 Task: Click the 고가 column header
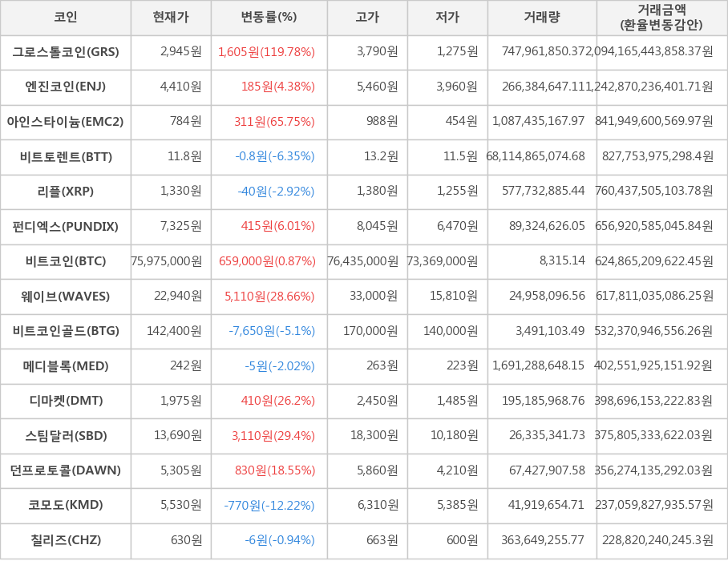[x=367, y=18]
